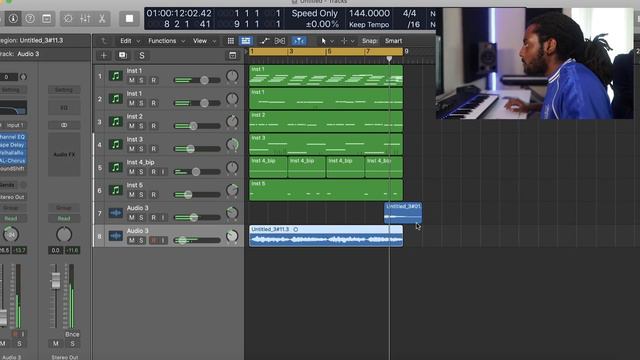Open Quick Help question mark button
Image resolution: width=640 pixels, height=360 pixels.
coord(30,18)
